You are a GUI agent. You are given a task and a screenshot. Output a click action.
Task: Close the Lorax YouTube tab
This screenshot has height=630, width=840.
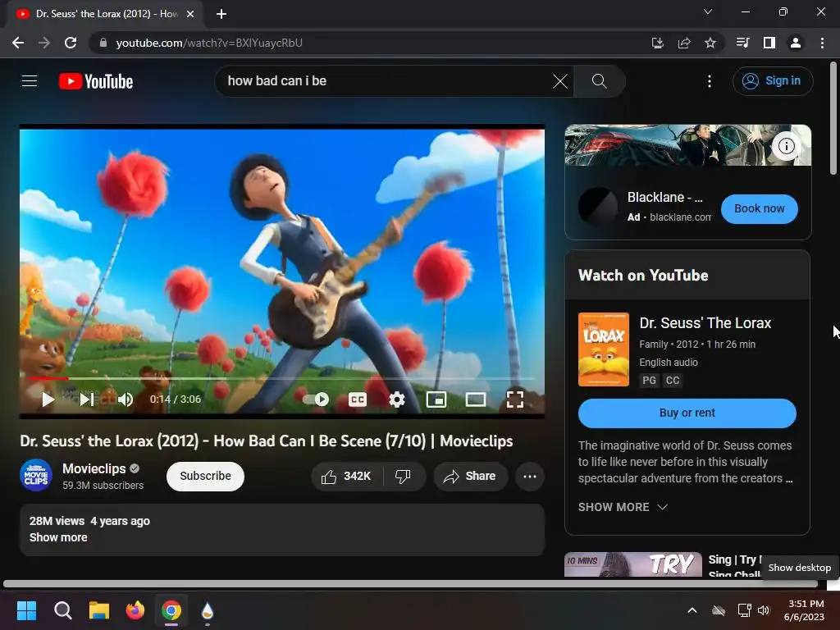190,14
